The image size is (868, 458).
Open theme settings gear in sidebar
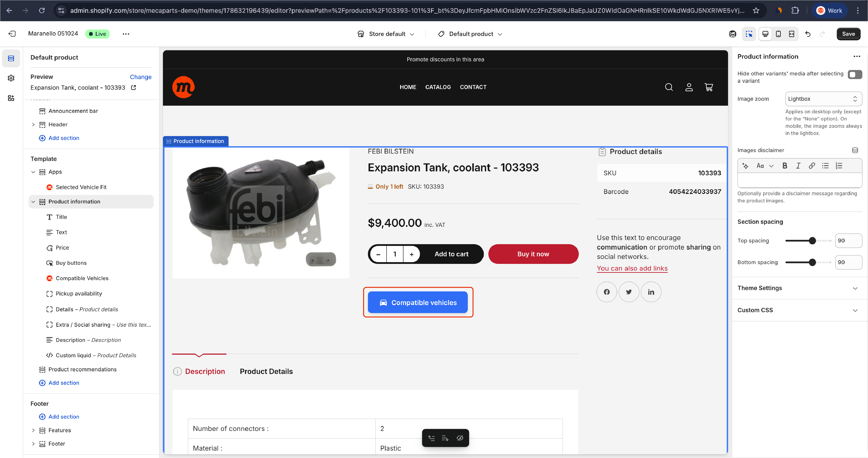(11, 78)
